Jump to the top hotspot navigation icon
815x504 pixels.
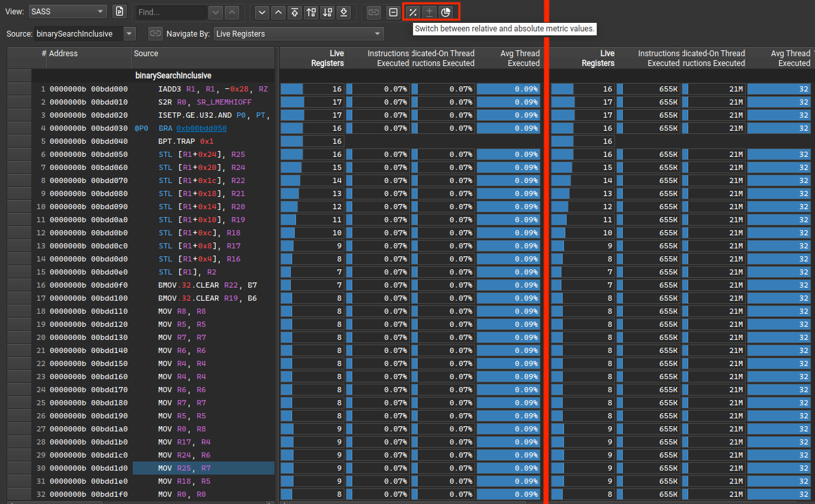click(x=294, y=12)
